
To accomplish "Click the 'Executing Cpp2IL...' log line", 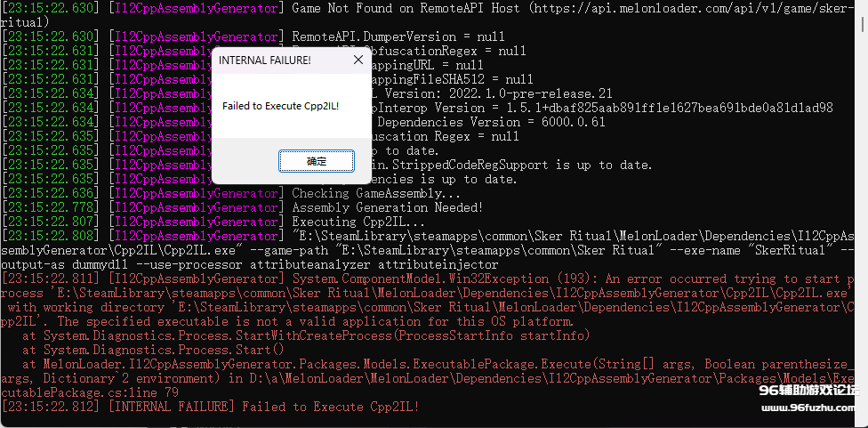I will point(359,222).
